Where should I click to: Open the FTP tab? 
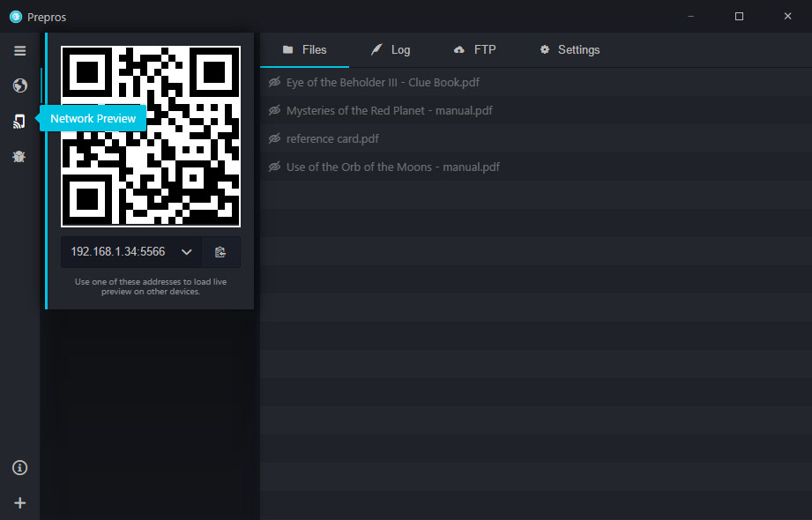(475, 49)
